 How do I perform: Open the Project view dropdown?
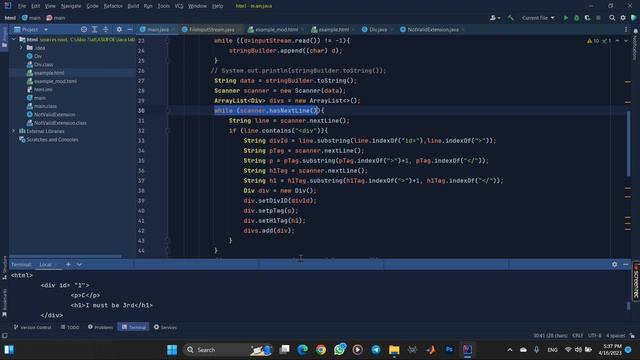tap(31, 29)
